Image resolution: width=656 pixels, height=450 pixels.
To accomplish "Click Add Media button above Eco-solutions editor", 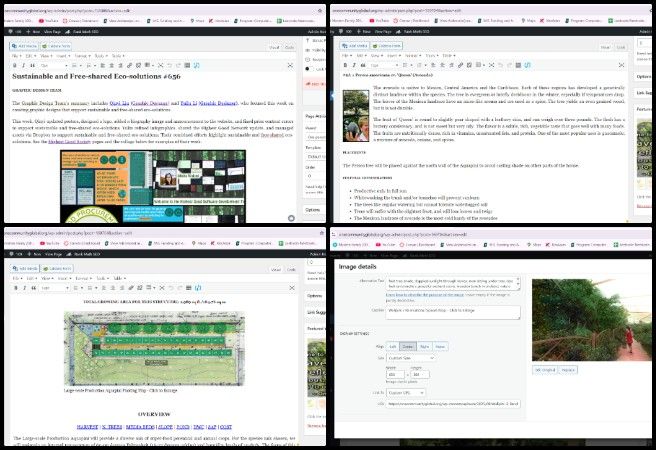I will (x=24, y=46).
